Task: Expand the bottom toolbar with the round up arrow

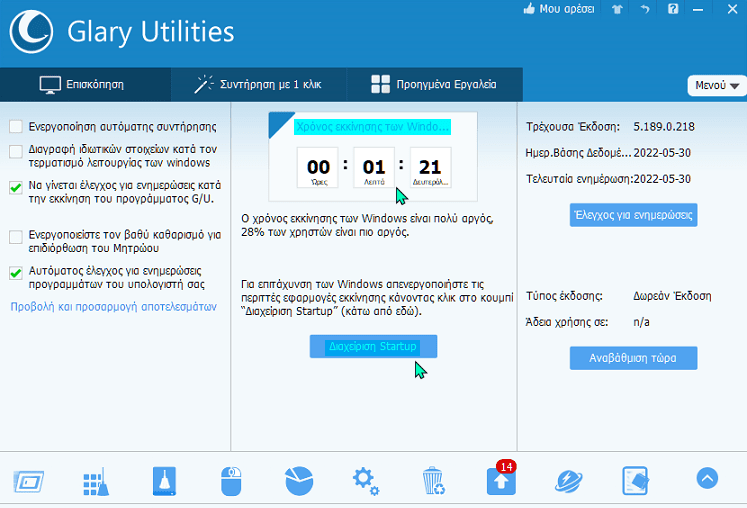Action: coord(707,478)
